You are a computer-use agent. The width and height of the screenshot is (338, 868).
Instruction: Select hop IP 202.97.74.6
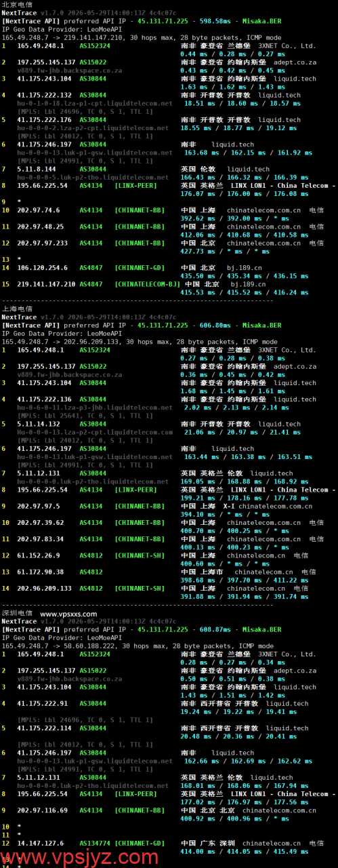pyautogui.click(x=38, y=210)
